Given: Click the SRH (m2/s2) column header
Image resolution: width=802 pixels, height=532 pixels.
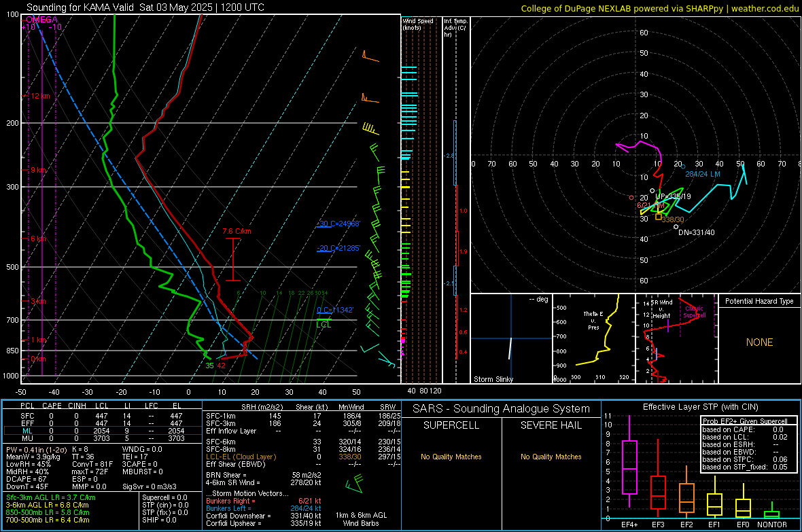Looking at the screenshot, I should point(262,408).
